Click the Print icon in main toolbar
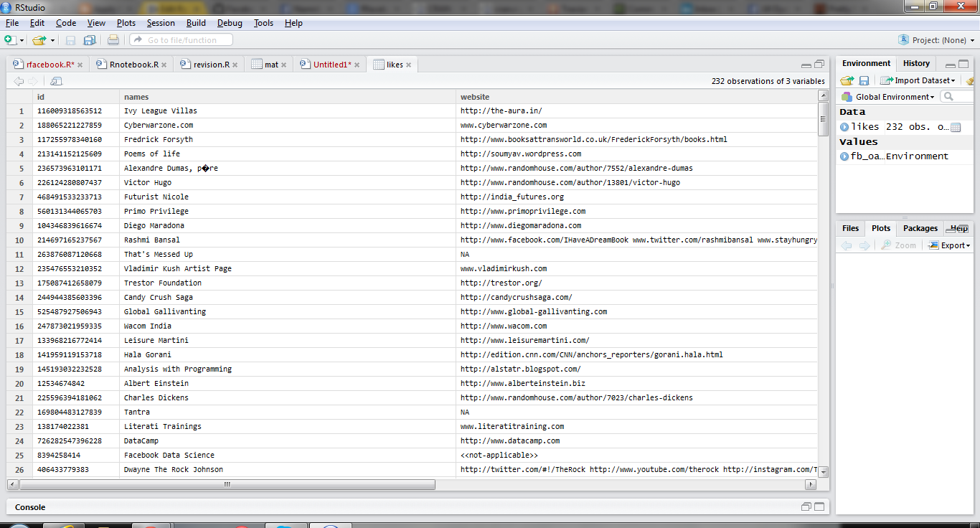The width and height of the screenshot is (980, 528). tap(113, 40)
